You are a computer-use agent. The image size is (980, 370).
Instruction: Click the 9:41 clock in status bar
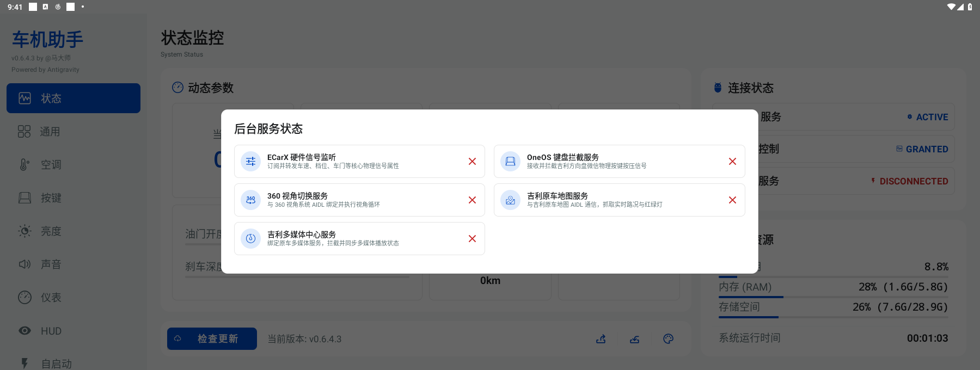[15, 7]
